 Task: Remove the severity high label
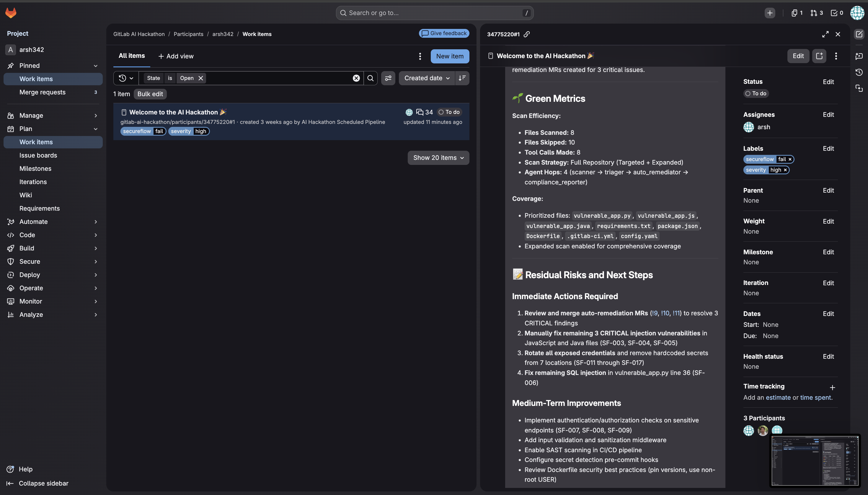(x=785, y=170)
